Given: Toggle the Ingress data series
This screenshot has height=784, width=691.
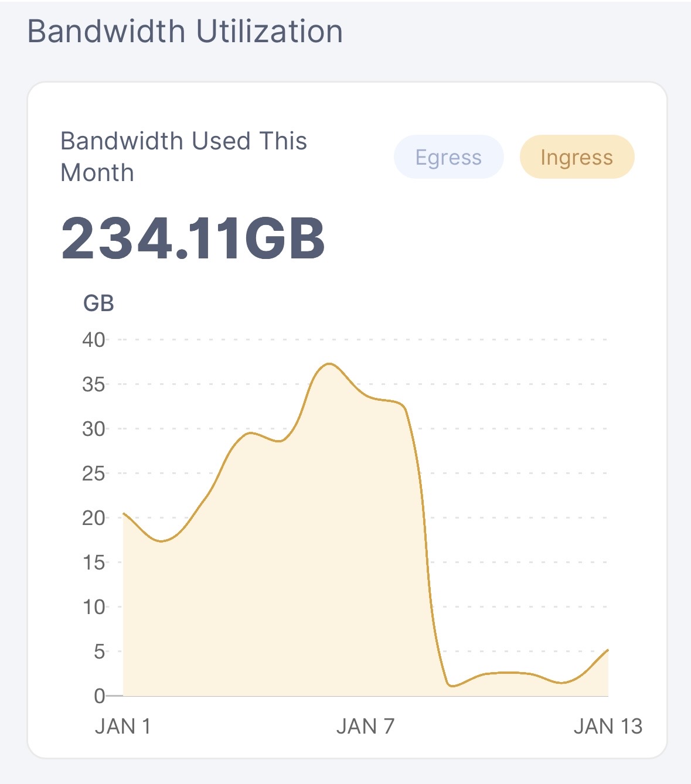Looking at the screenshot, I should 577,157.
